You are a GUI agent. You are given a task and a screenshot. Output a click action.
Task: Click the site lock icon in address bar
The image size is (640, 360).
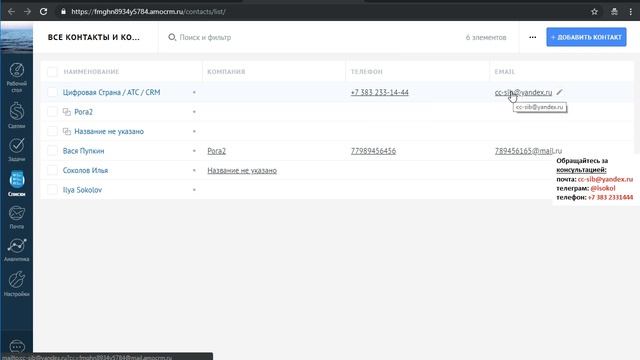(63, 11)
